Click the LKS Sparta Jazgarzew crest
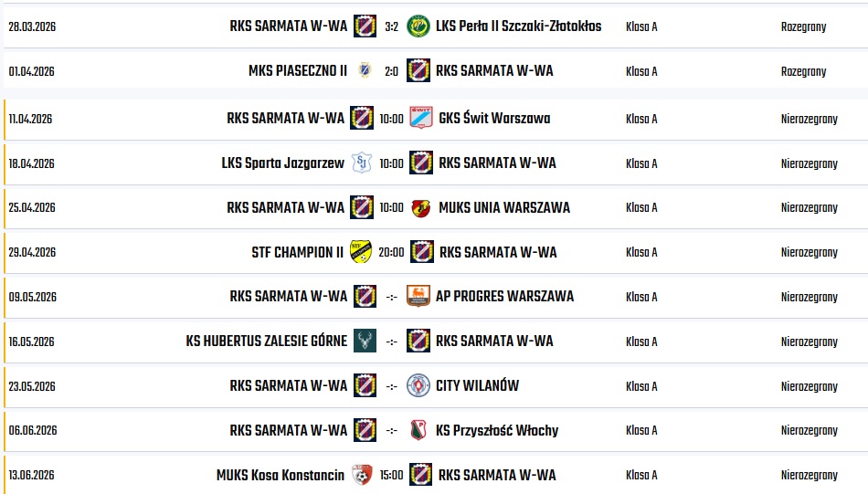 [x=362, y=163]
